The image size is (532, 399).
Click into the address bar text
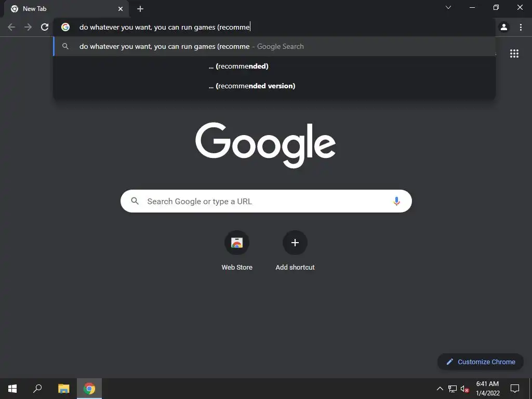pyautogui.click(x=165, y=27)
